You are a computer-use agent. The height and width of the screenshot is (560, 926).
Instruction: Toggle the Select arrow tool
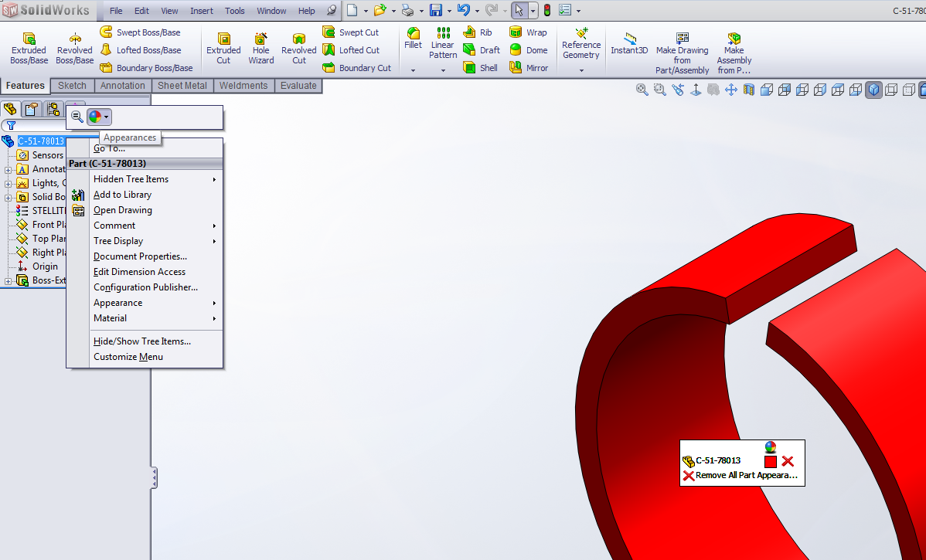tap(519, 10)
